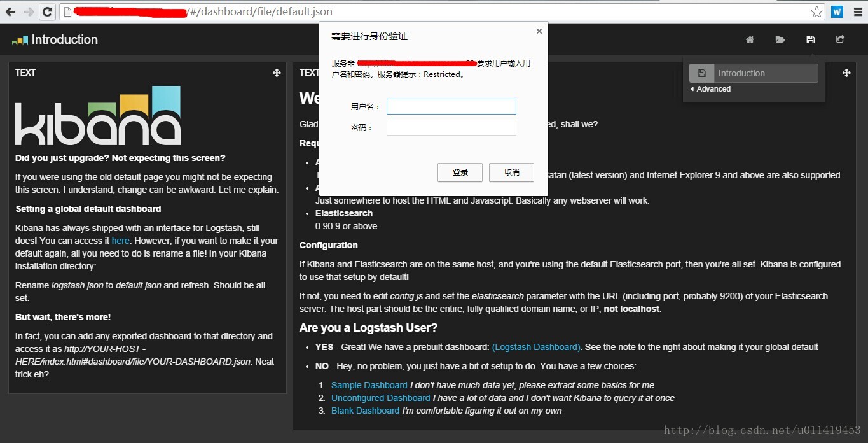Open the Sample Dashboard link

[369, 385]
